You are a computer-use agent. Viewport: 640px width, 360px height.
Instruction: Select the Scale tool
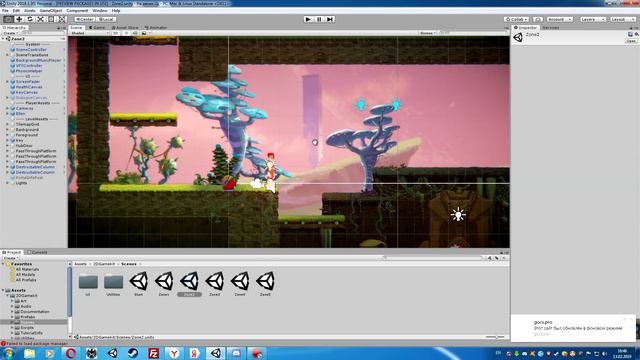(40, 19)
